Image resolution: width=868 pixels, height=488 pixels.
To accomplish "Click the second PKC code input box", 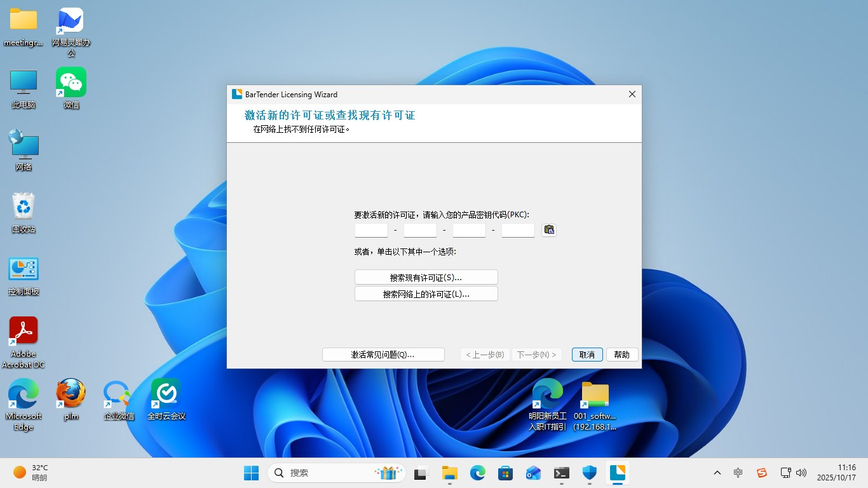I will coord(420,230).
